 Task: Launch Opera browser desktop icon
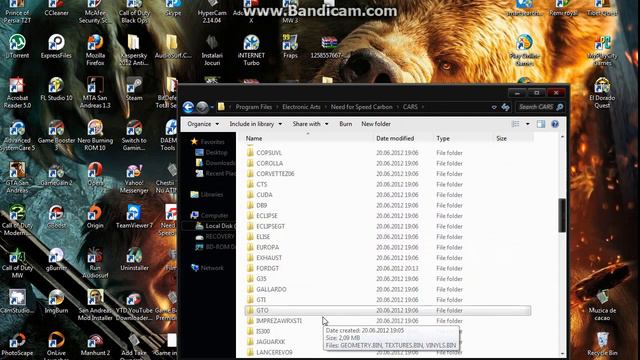point(95,174)
